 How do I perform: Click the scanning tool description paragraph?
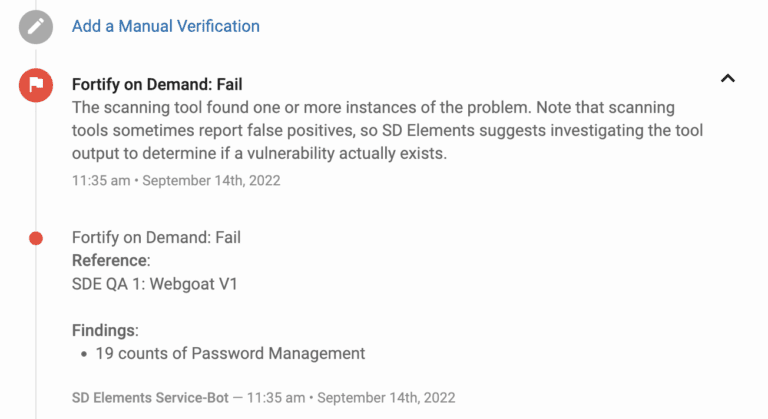coord(373,130)
